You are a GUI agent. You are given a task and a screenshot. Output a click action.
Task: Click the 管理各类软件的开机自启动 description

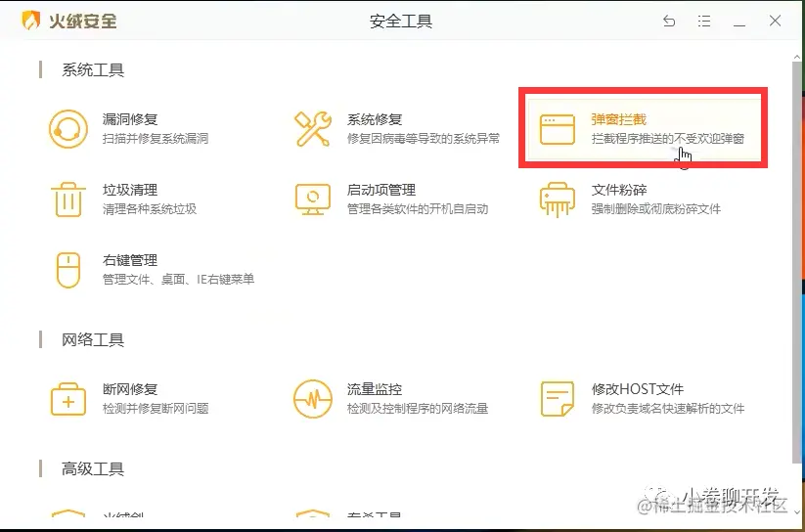(418, 209)
